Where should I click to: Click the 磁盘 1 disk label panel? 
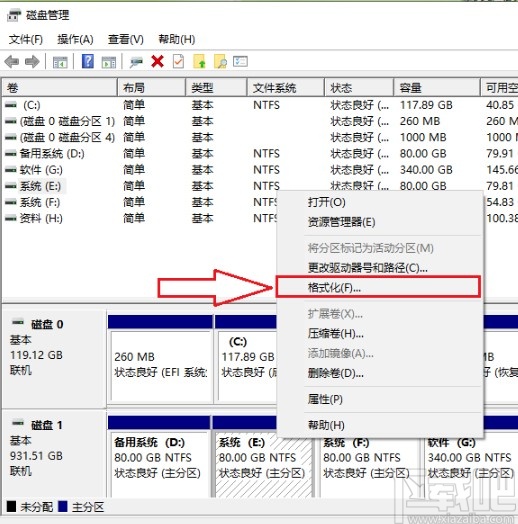(x=54, y=454)
